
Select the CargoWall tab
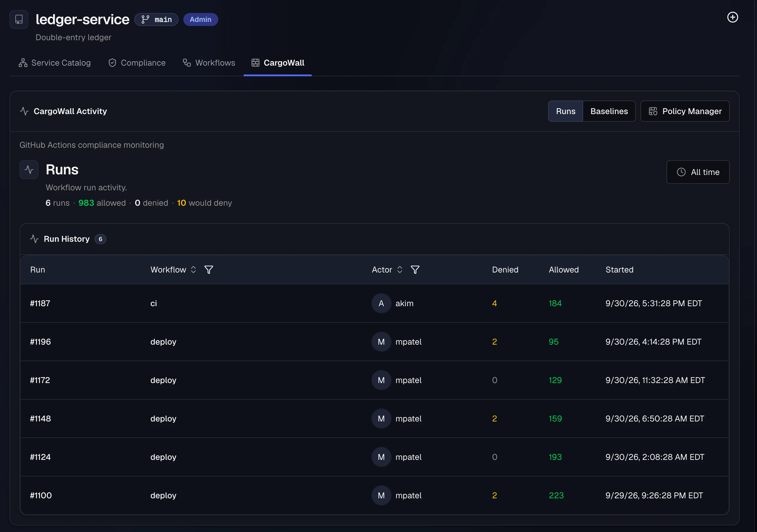278,63
